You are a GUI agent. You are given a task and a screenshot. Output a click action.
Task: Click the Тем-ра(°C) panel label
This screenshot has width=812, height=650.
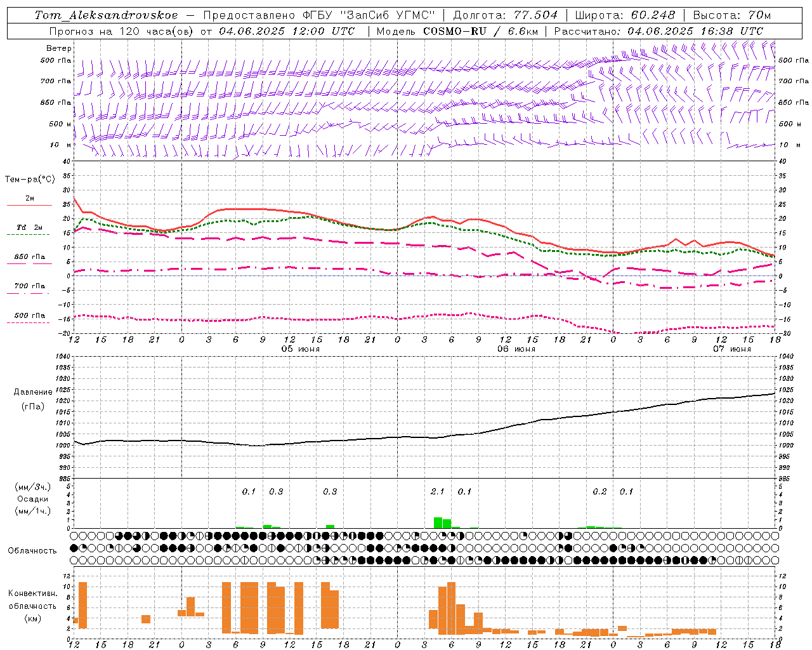tap(30, 180)
